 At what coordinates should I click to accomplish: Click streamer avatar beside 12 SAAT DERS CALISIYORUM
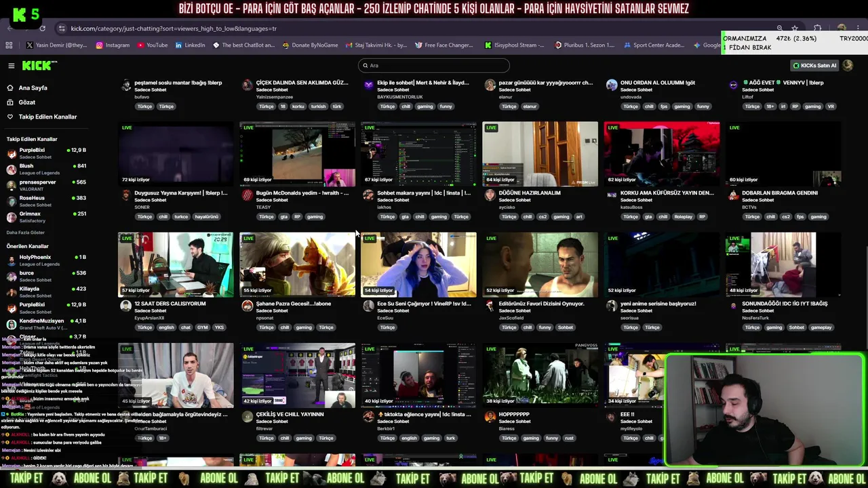point(125,306)
